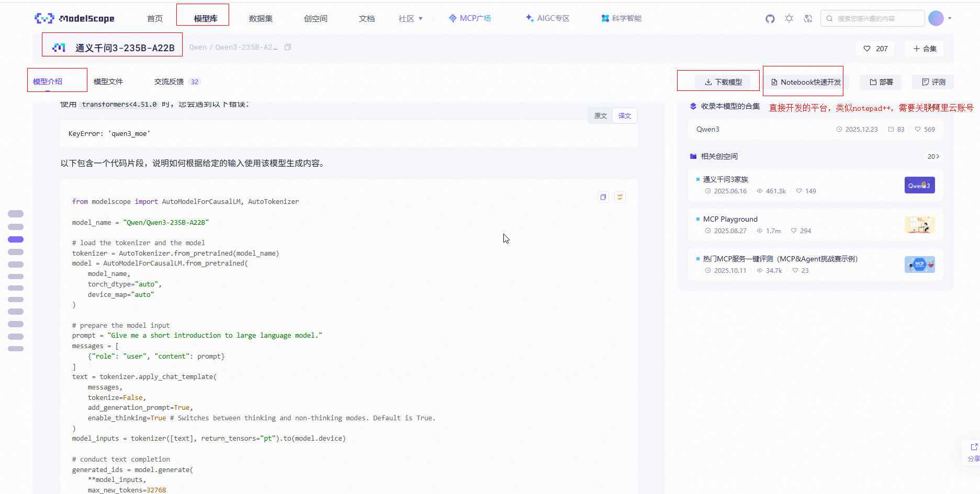
Task: Click the 部署 deploy button
Action: pyautogui.click(x=881, y=82)
